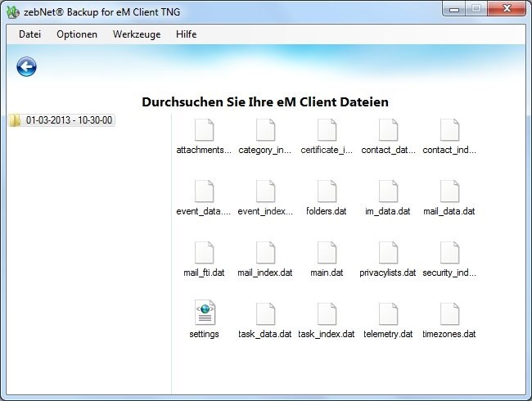Click the zebNet app icon in title bar
The width and height of the screenshot is (532, 401).
(13, 12)
